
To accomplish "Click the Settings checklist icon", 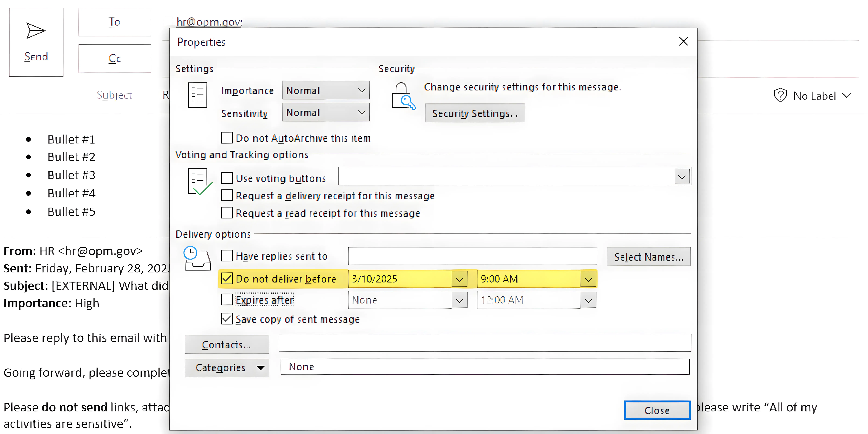I will pos(197,95).
